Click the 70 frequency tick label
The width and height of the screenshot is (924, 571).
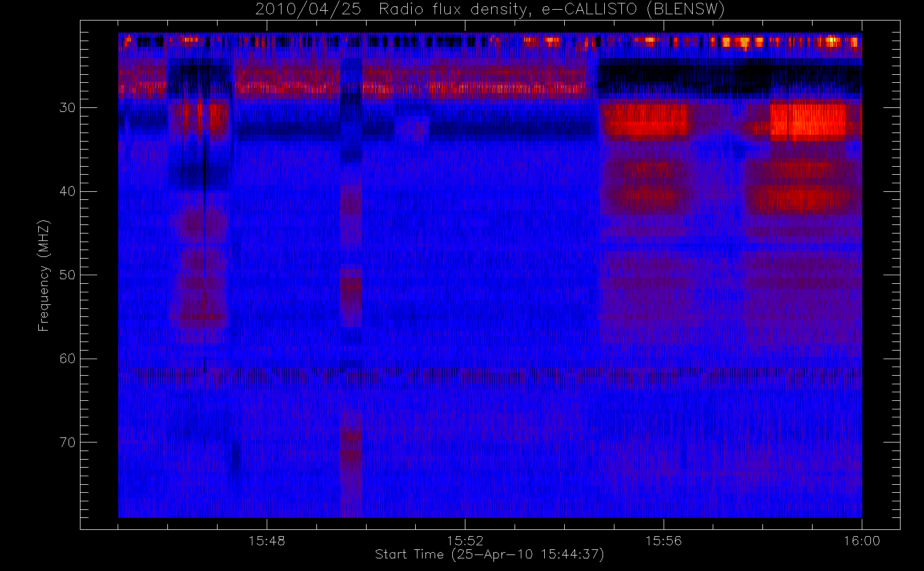click(x=67, y=443)
